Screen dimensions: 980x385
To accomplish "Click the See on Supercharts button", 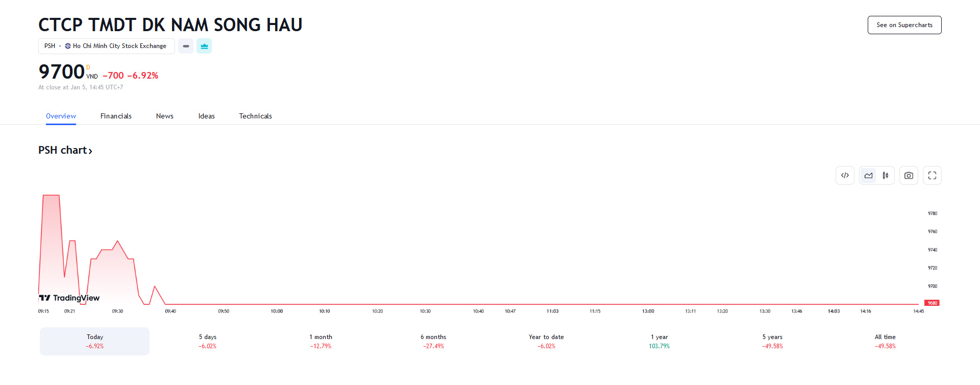I will click(904, 25).
